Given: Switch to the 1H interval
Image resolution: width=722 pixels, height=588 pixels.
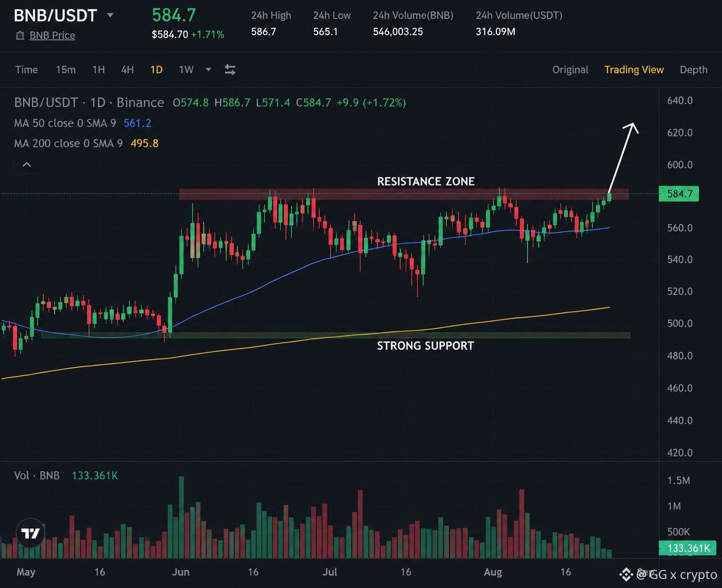Looking at the screenshot, I should coord(98,70).
